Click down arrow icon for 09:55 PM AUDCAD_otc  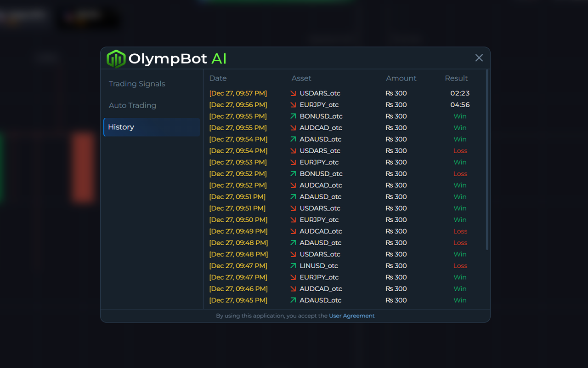coord(293,128)
